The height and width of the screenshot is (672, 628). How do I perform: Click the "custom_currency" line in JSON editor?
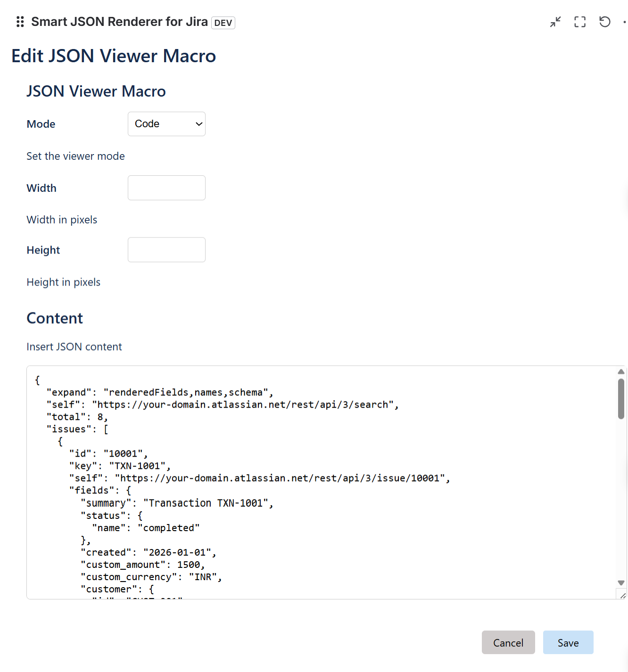(x=151, y=577)
